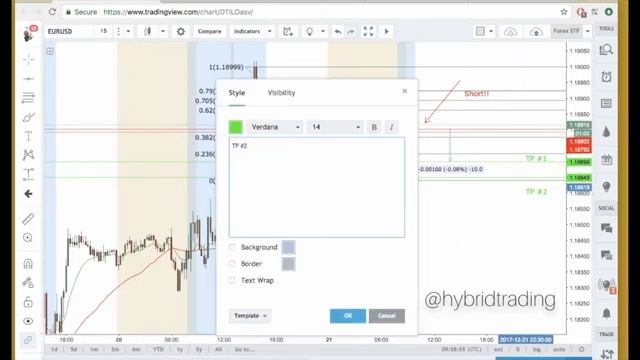Expand the chart style dropdown arrow

tap(163, 31)
